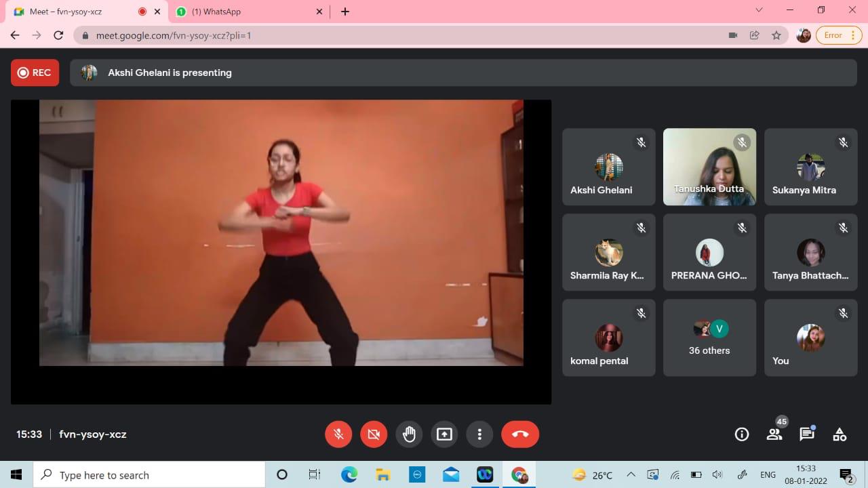Leave the call with red hangup button
The height and width of the screenshot is (488, 868).
pyautogui.click(x=520, y=434)
